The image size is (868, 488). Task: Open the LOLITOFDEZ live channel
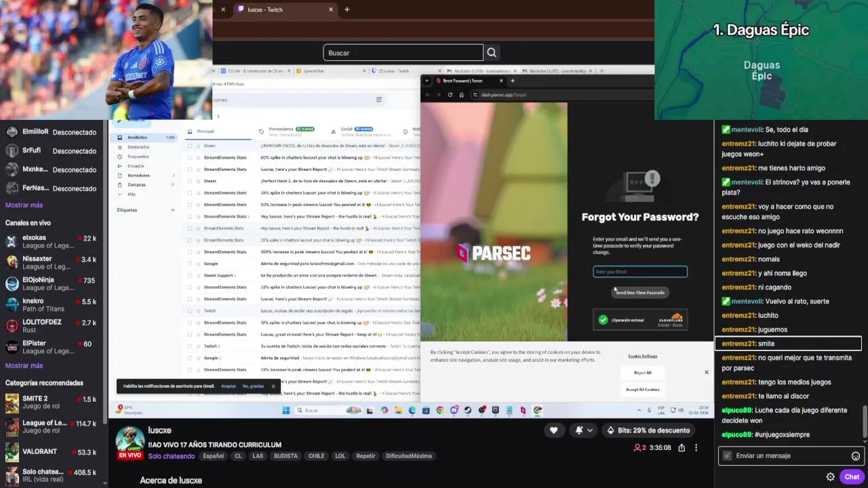(53, 326)
